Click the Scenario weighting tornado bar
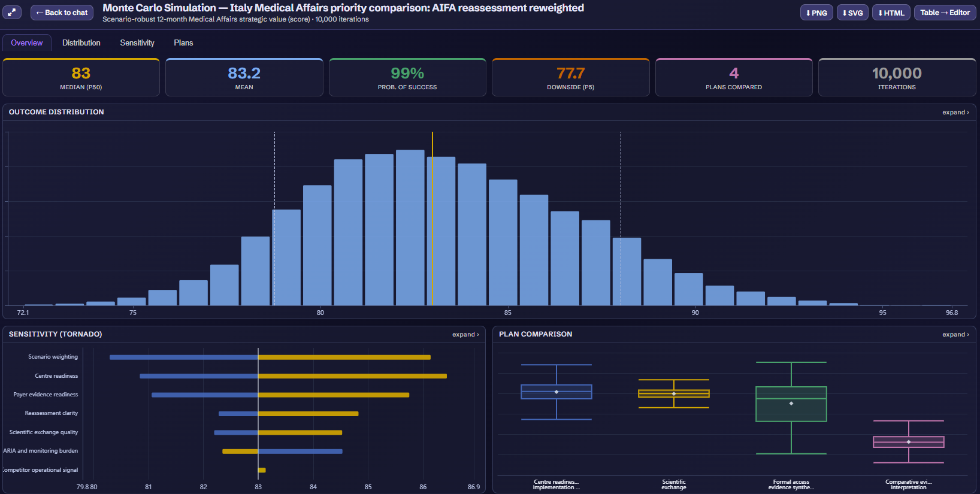The height and width of the screenshot is (494, 980). 270,357
